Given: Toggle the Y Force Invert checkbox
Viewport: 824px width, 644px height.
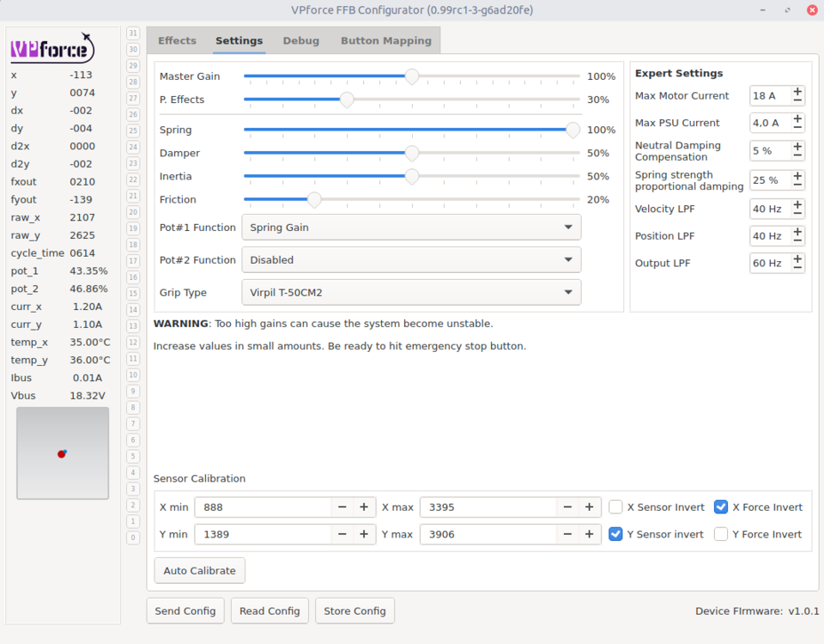Looking at the screenshot, I should (721, 534).
